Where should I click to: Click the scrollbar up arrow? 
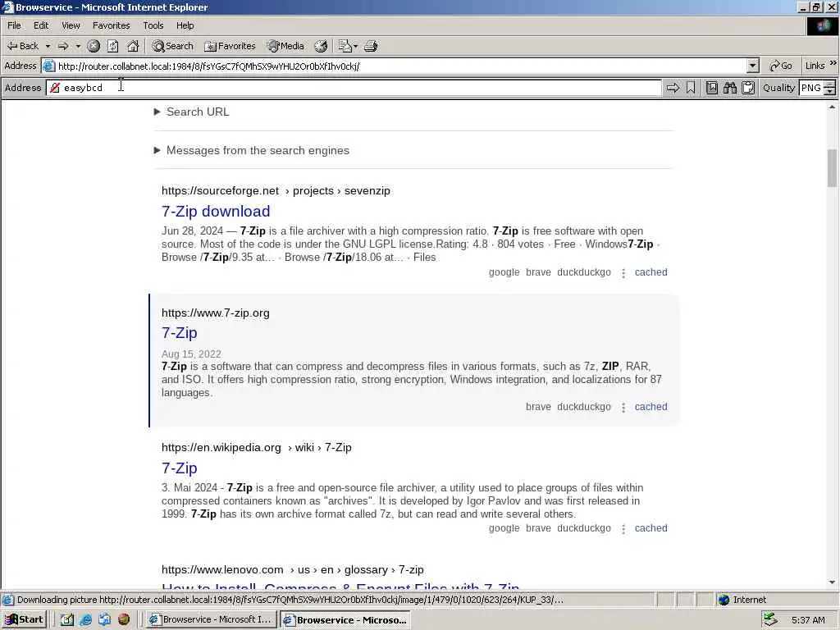click(x=832, y=107)
